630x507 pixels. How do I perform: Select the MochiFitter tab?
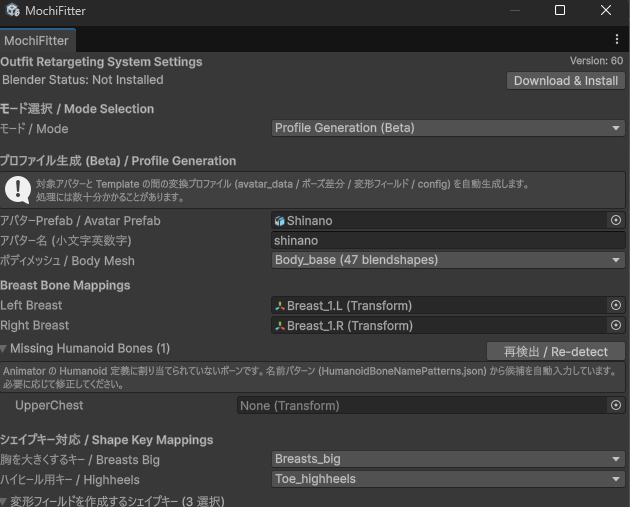[37, 40]
